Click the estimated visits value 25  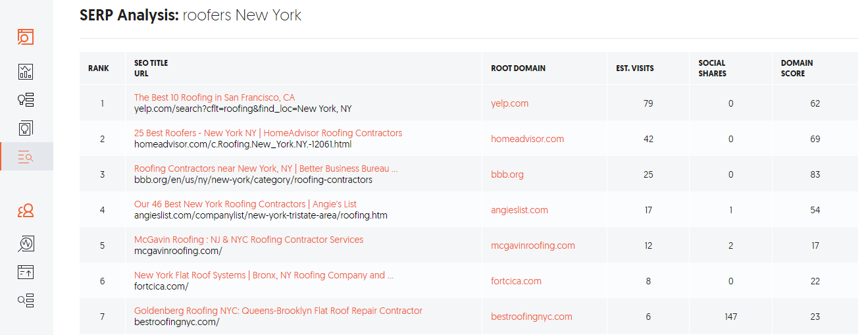648,174
